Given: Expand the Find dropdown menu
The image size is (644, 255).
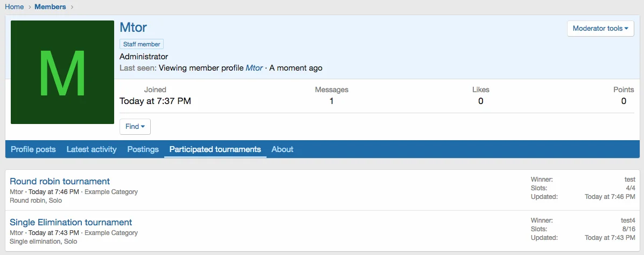Looking at the screenshot, I should point(135,127).
